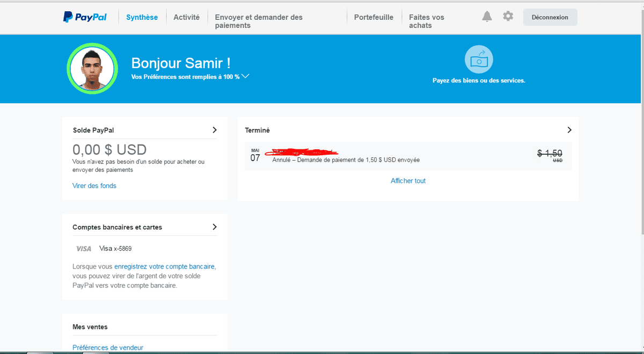Viewport: 644px width, 354px height.
Task: Open Solde PayPal arrow
Action: 215,130
